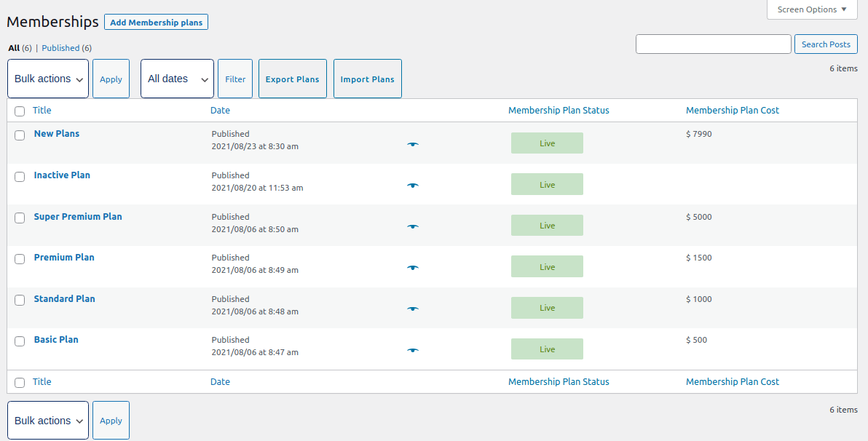This screenshot has height=441, width=868.
Task: Open the All dates filter dropdown
Action: coord(176,78)
